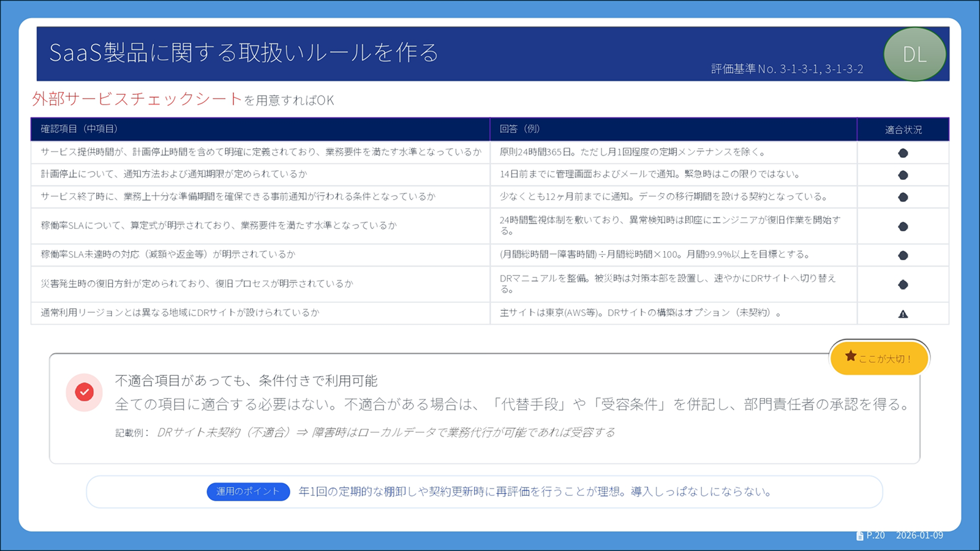Viewport: 980px width, 551px height.
Task: Click the status dot for the 災害発生時 row
Action: point(903,285)
